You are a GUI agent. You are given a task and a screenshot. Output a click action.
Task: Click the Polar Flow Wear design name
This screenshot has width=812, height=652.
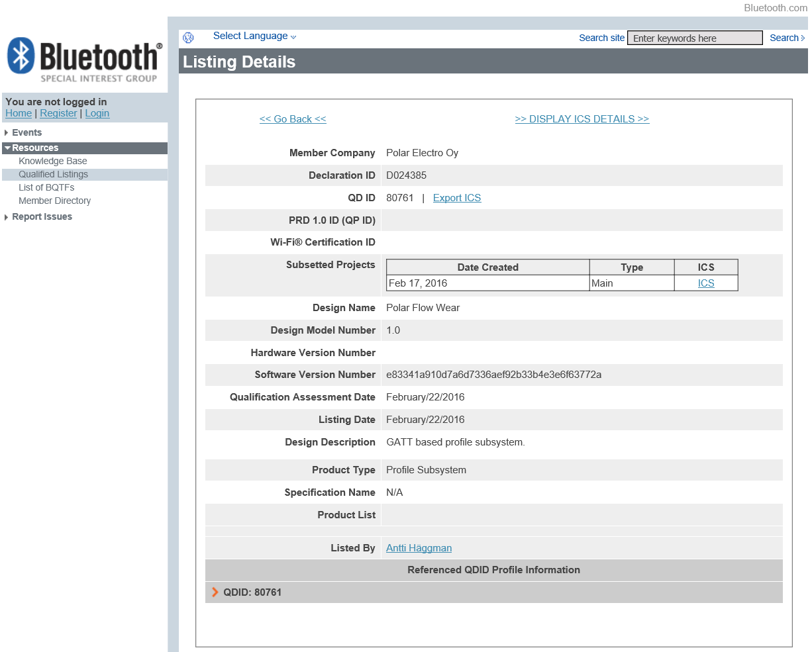tap(423, 308)
